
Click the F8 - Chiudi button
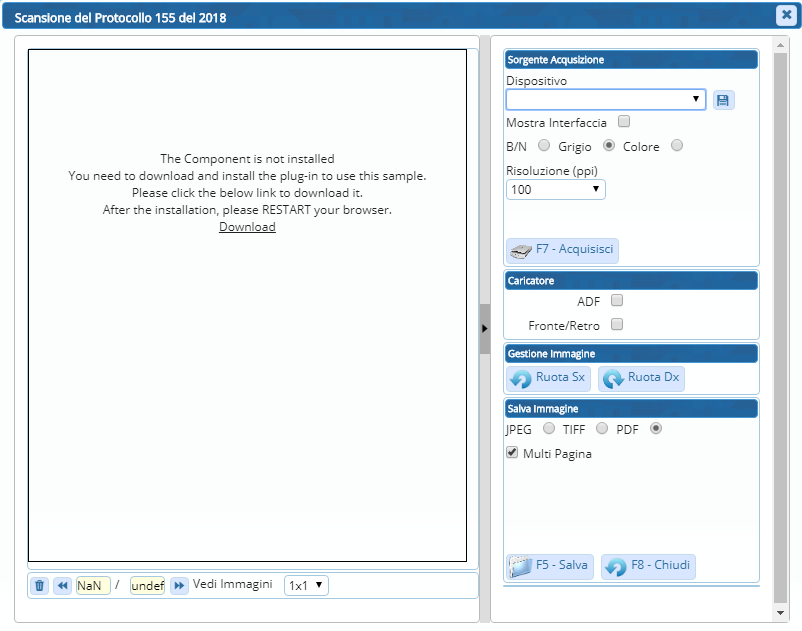pyautogui.click(x=648, y=566)
